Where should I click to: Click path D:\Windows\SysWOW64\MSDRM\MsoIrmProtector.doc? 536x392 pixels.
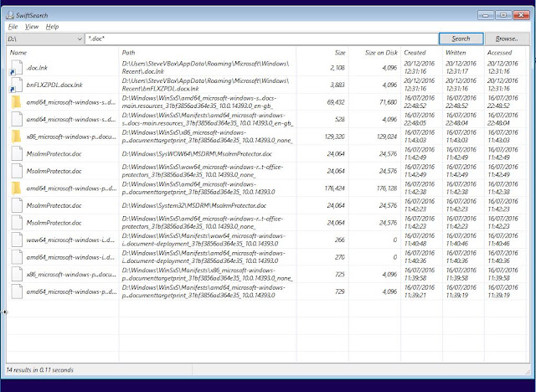(x=197, y=154)
